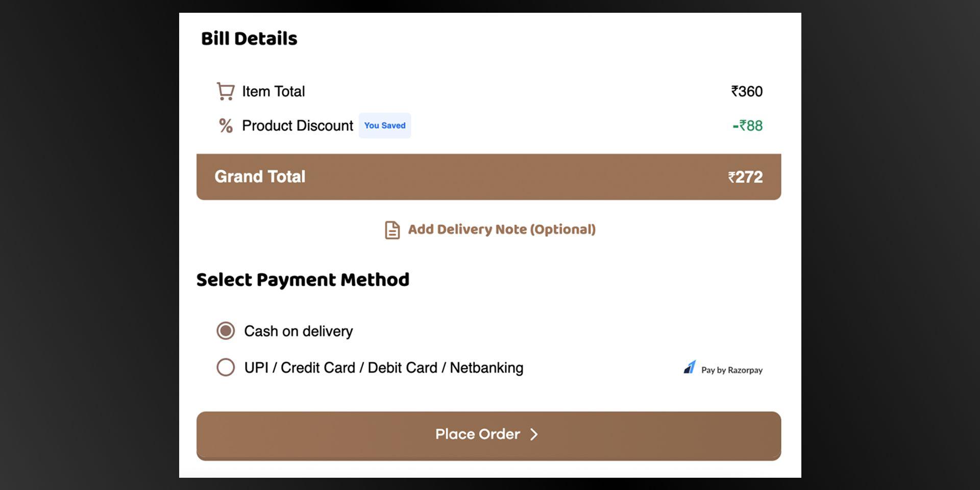The image size is (980, 490).
Task: Click the -₹88 discount amount
Action: [747, 126]
